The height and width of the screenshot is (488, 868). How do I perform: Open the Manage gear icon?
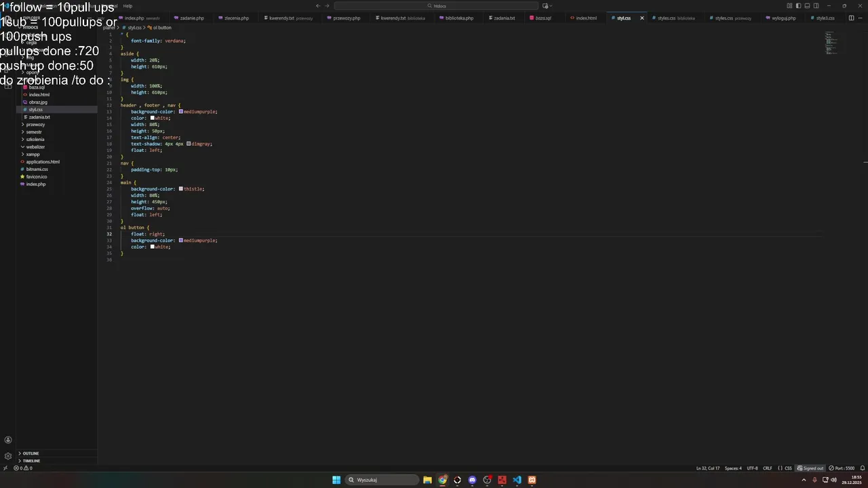(8, 456)
